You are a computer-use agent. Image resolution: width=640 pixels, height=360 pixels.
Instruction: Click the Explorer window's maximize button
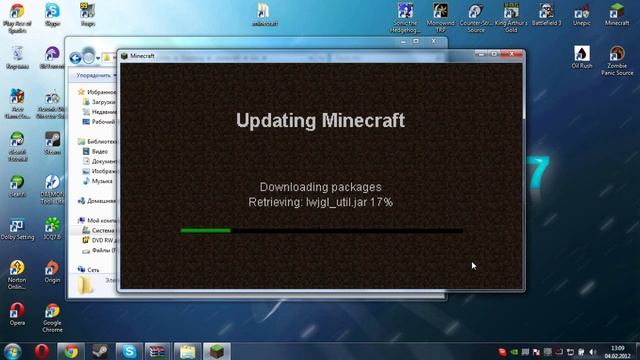point(416,41)
